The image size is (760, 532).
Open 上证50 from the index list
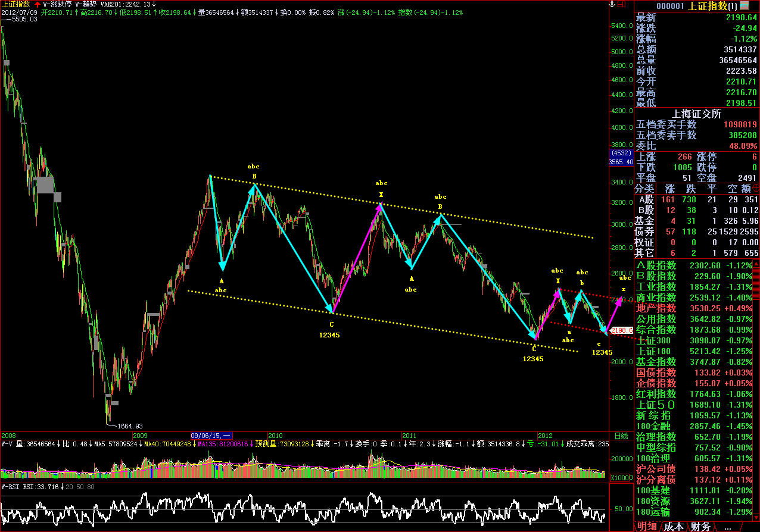coord(656,405)
